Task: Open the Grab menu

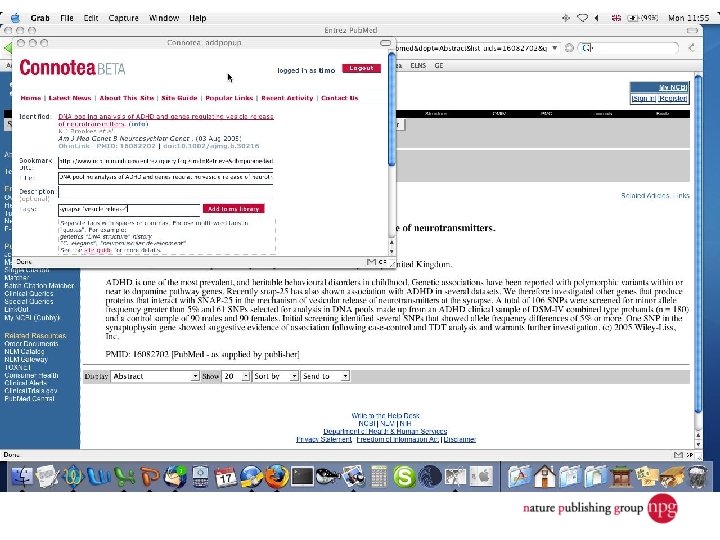Action: point(40,18)
